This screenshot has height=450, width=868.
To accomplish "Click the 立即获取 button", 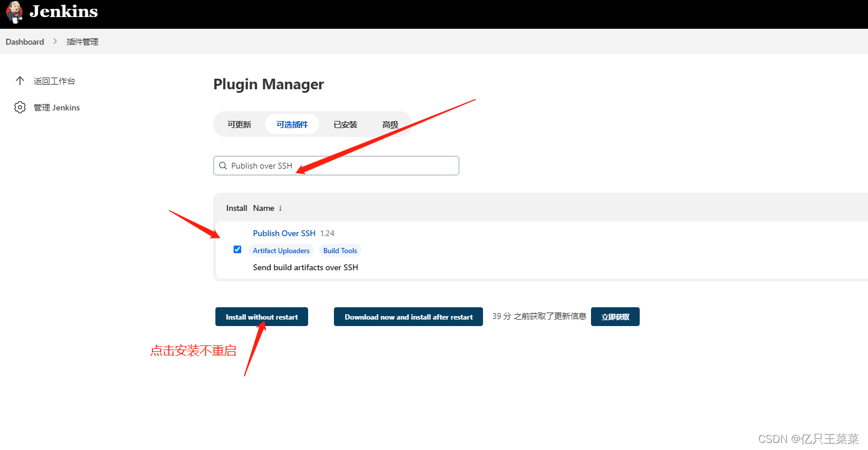I will coord(615,317).
